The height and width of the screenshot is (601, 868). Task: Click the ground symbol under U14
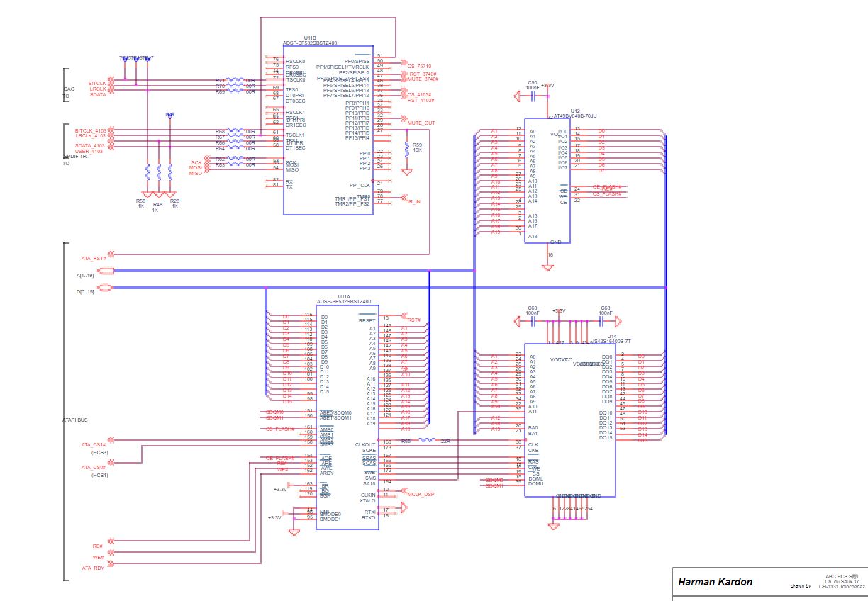[x=554, y=525]
